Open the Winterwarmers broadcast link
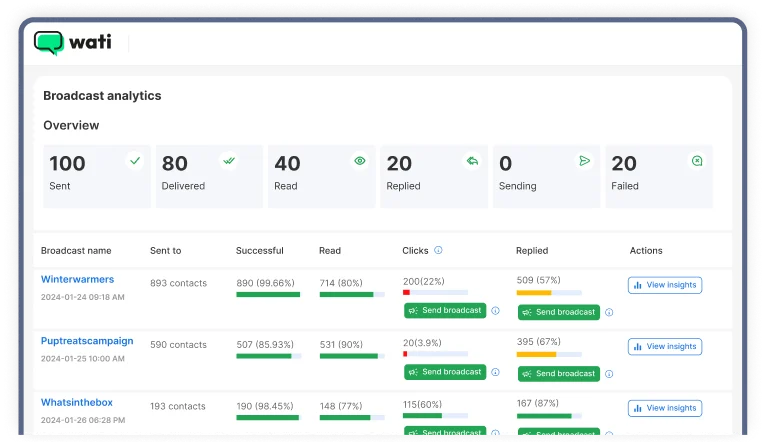Image resolution: width=765 pixels, height=442 pixels. (x=77, y=279)
